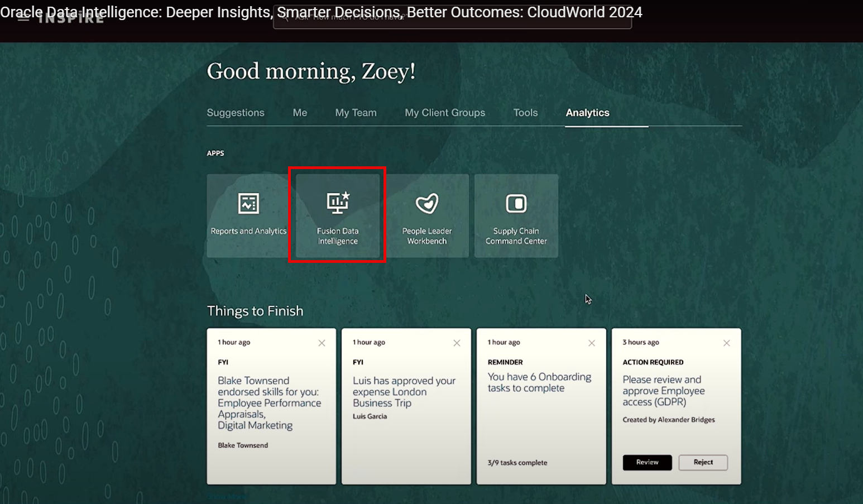Open the People Leader Workbench app tile

pos(427,215)
